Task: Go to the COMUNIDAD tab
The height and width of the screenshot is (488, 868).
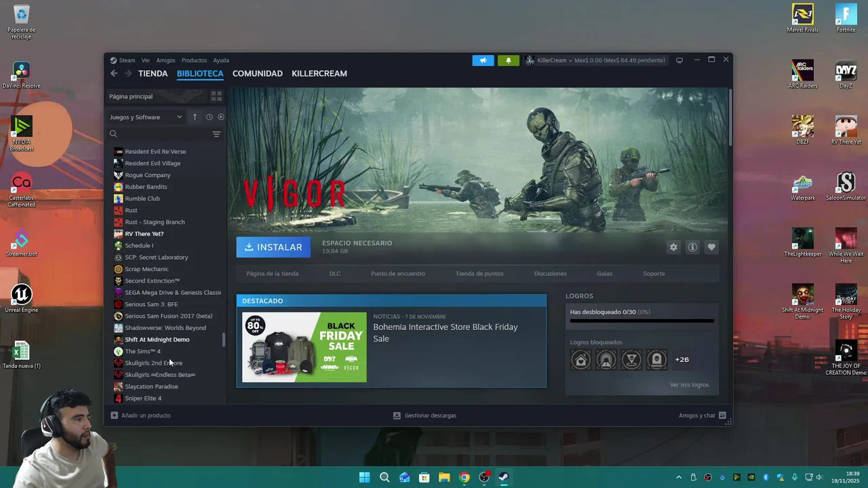Action: [258, 73]
